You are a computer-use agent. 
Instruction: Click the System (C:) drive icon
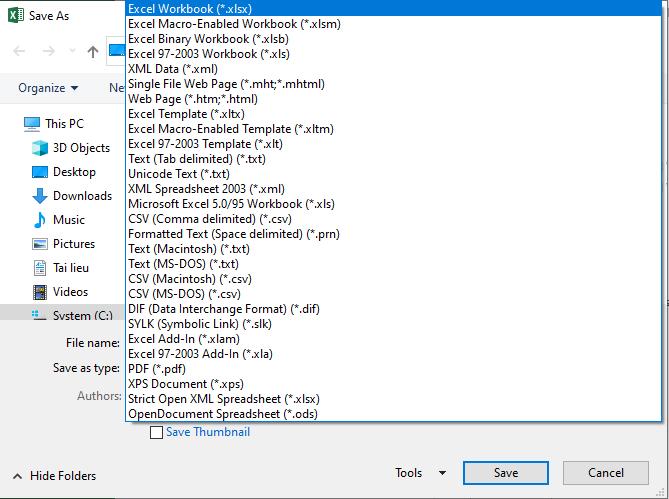point(39,315)
